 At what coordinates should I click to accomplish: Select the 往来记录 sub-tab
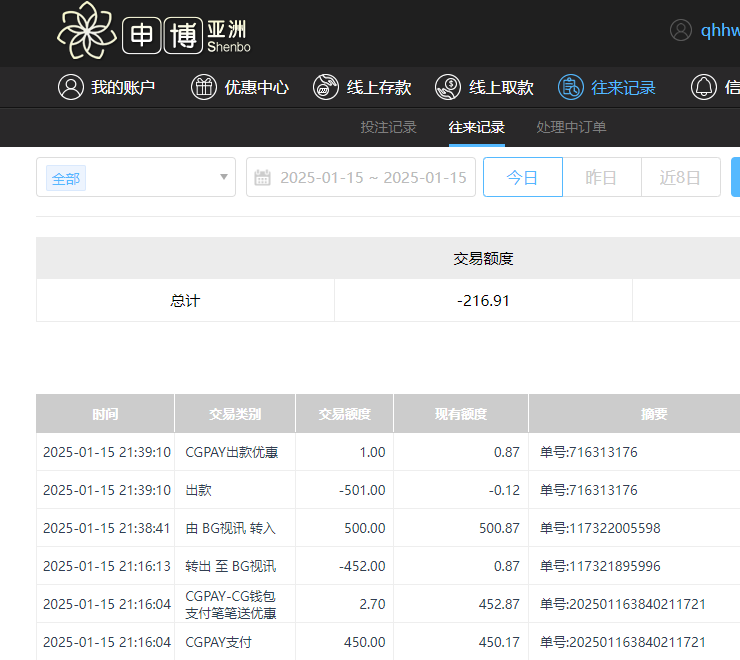coord(476,127)
